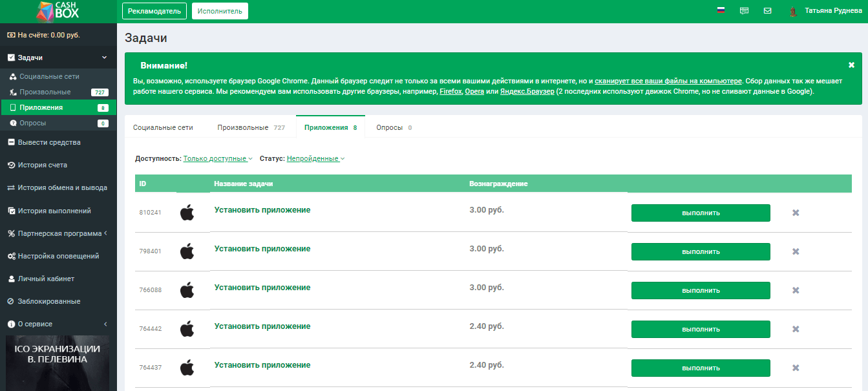868x391 pixels.
Task: Dismiss task 764442 using its X
Action: click(796, 329)
